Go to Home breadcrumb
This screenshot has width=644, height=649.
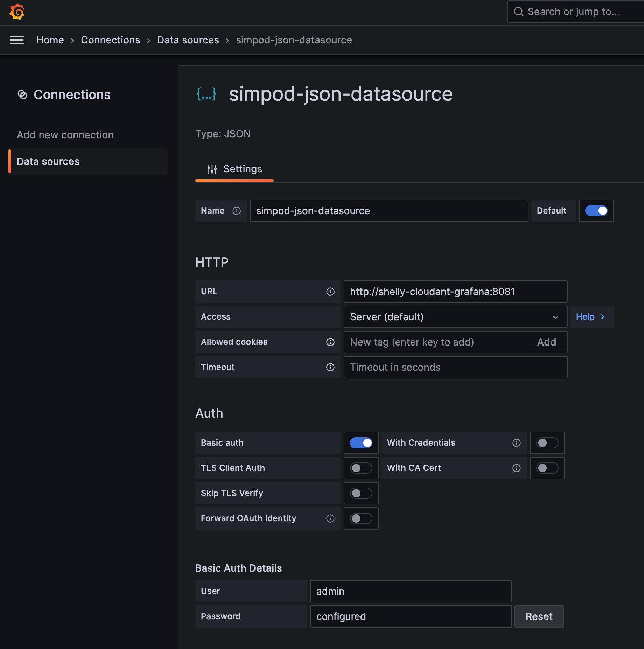coord(50,40)
